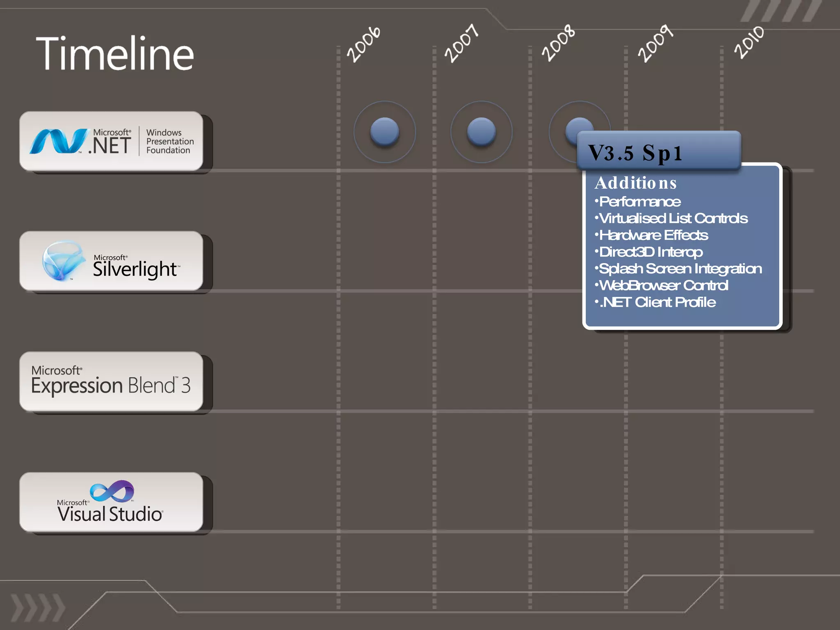The image size is (840, 630).
Task: Select the Microsoft Visual Studio card
Action: [112, 502]
